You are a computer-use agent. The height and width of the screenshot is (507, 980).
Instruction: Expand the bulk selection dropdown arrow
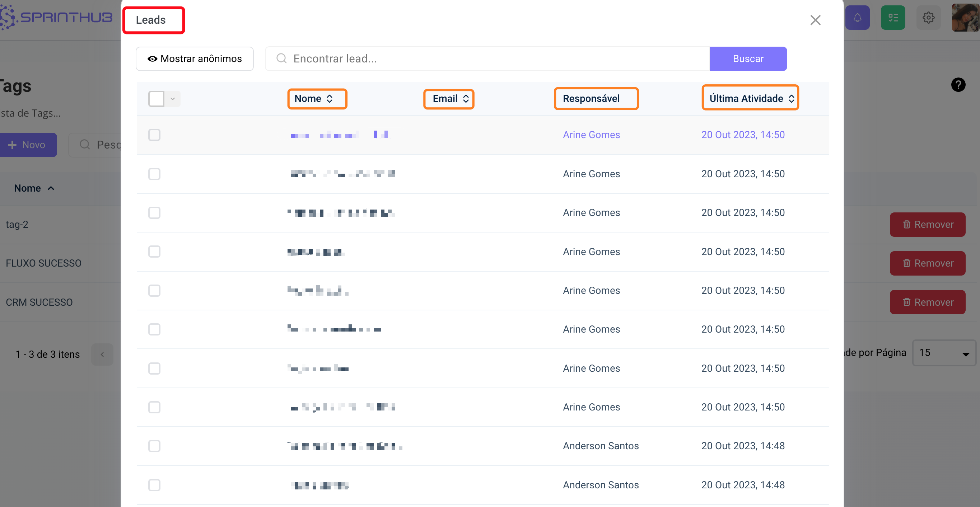(173, 99)
